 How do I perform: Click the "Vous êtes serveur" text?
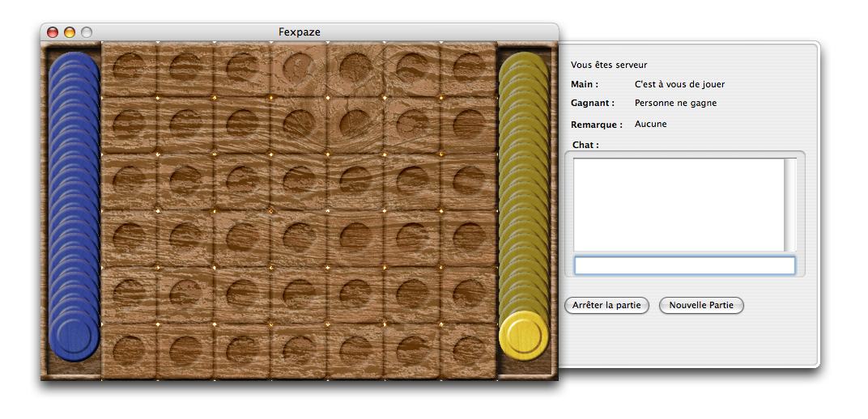click(x=609, y=66)
